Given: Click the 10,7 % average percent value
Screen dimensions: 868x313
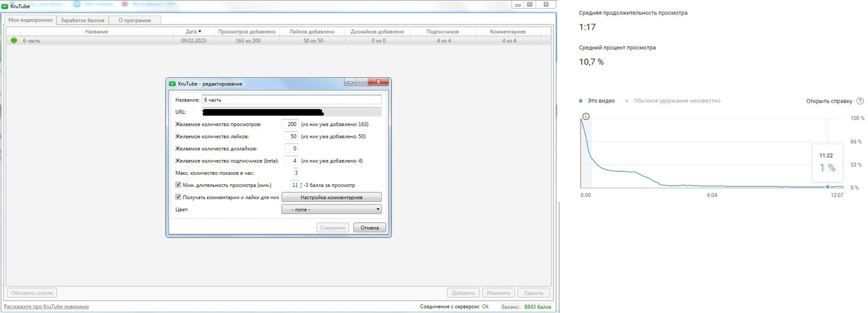Looking at the screenshot, I should point(591,62).
